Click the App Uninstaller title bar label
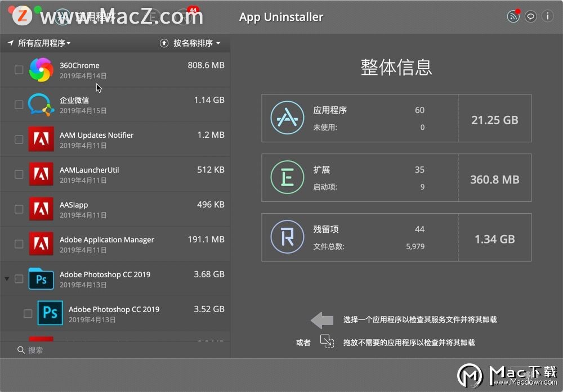The height and width of the screenshot is (392, 563). tap(281, 17)
